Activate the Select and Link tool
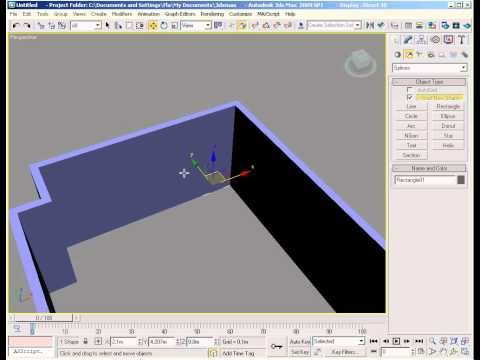 coord(41,25)
